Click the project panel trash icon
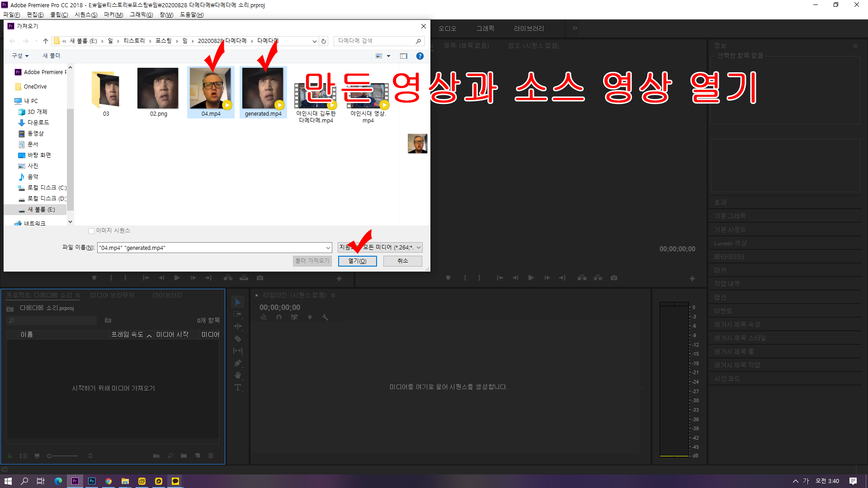Image resolution: width=868 pixels, height=488 pixels. coord(211,456)
